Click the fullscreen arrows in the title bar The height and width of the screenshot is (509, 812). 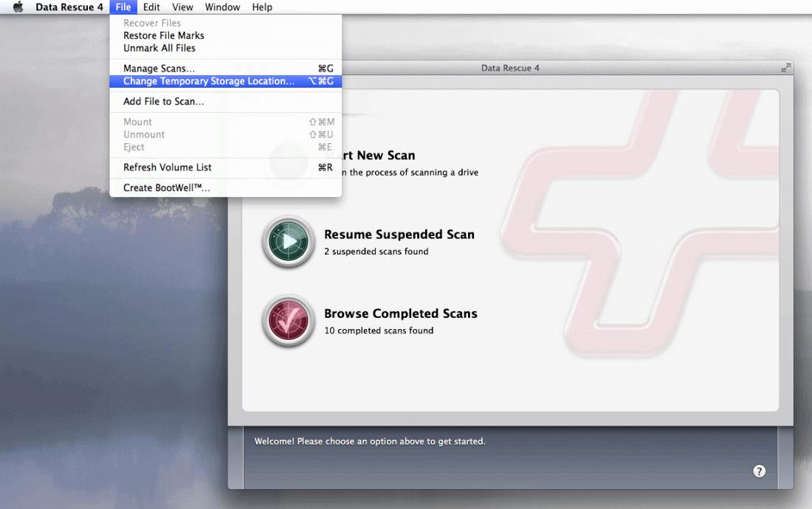point(786,67)
